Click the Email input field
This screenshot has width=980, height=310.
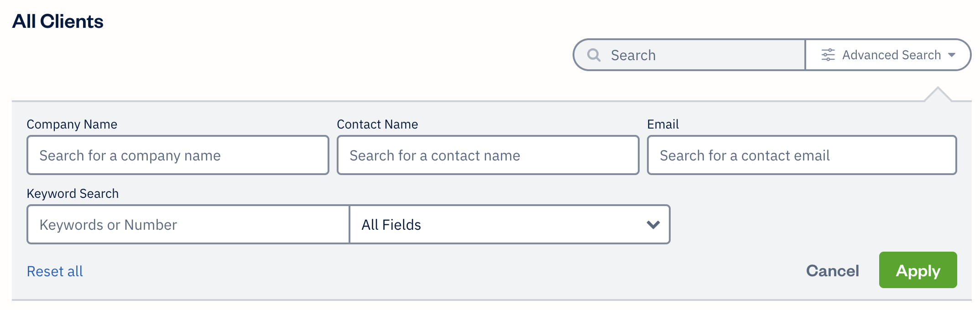tap(801, 155)
